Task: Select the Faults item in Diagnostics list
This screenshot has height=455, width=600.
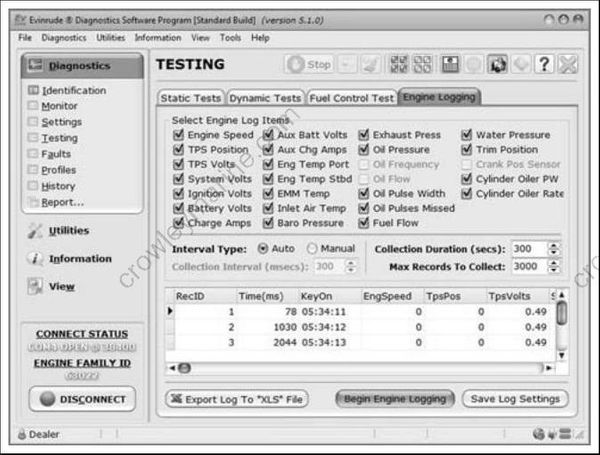Action: click(56, 154)
